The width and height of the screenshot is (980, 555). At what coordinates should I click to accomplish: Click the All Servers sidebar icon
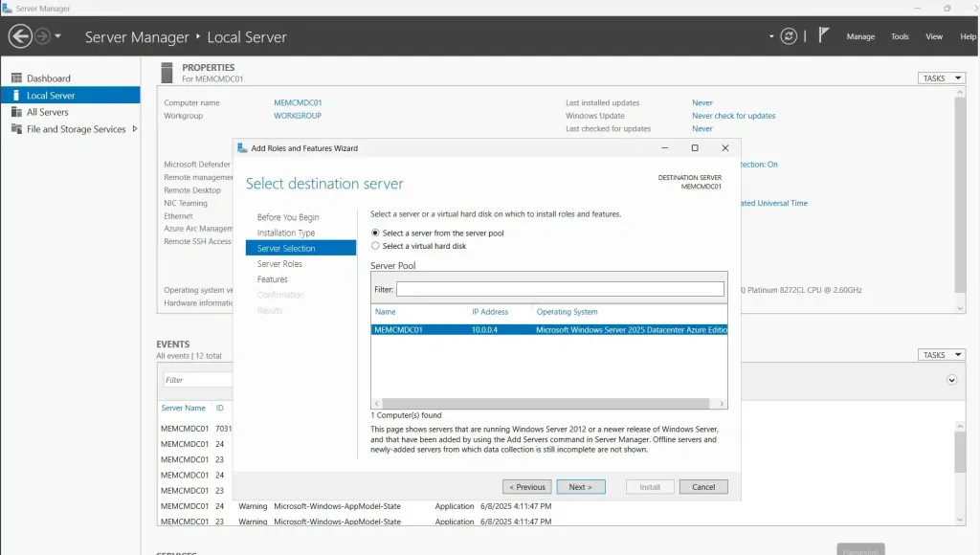[16, 112]
